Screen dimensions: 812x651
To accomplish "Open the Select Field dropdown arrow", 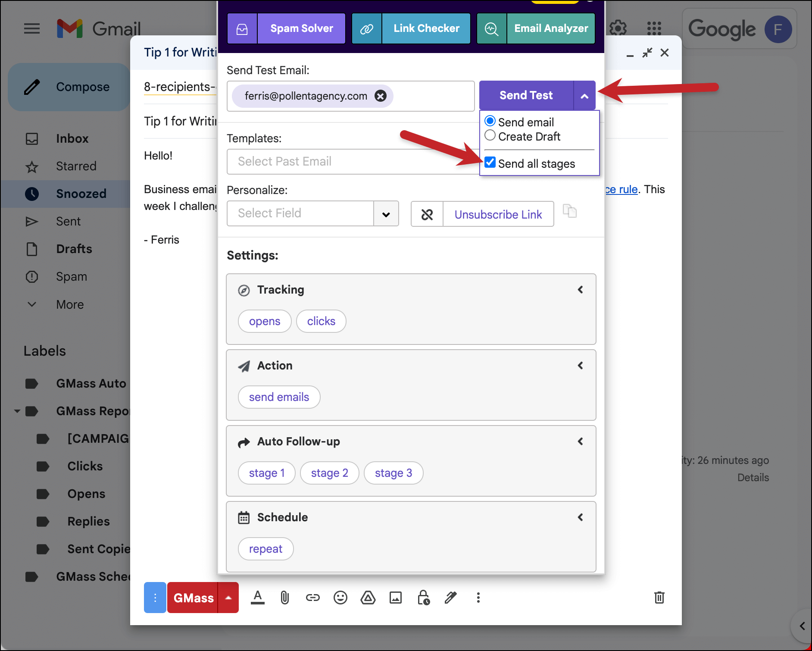I will (x=386, y=214).
